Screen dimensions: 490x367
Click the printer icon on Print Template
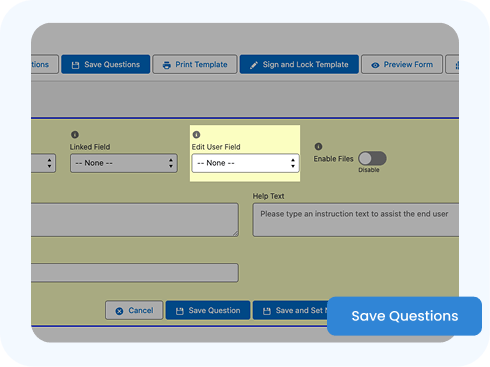(166, 65)
